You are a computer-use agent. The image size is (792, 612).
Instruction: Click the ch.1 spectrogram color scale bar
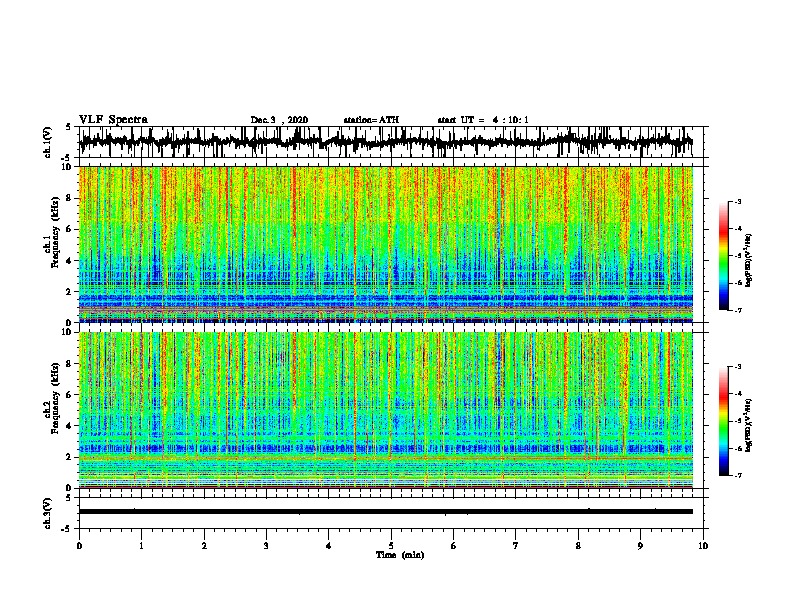tap(723, 256)
